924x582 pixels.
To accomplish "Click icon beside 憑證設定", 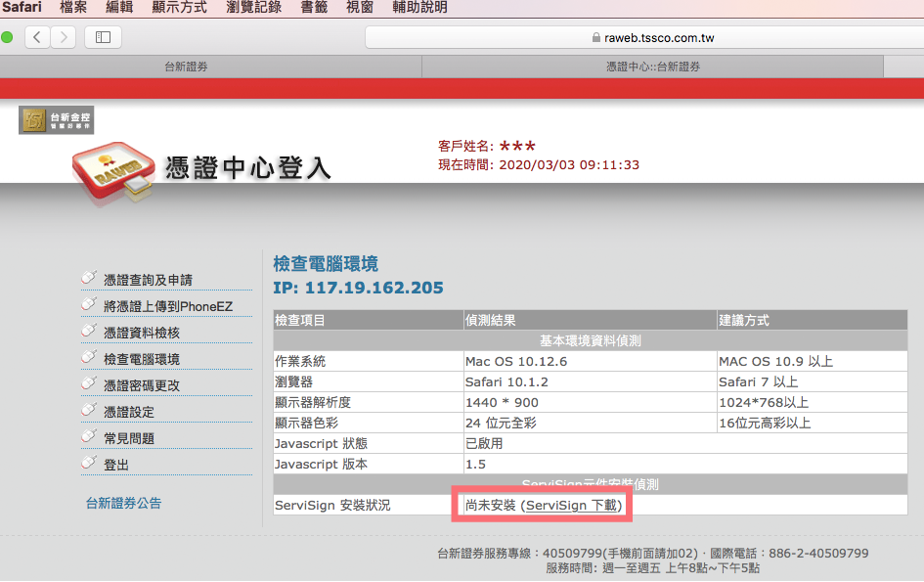I will (89, 409).
